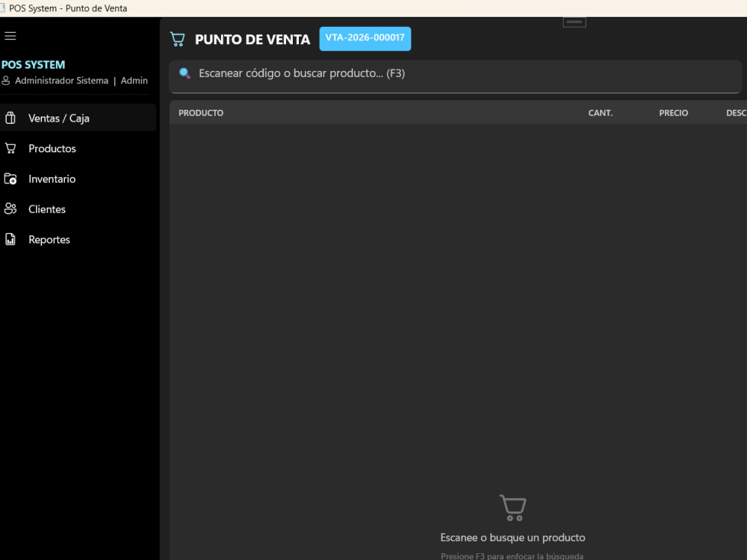Toggle the hamburger navigation menu
Image resolution: width=747 pixels, height=560 pixels.
pos(10,36)
